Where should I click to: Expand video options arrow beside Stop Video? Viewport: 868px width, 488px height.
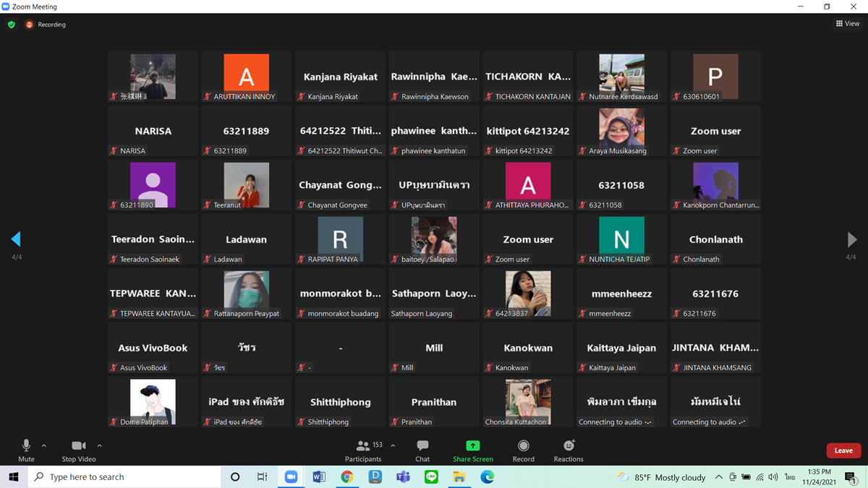coord(100,446)
